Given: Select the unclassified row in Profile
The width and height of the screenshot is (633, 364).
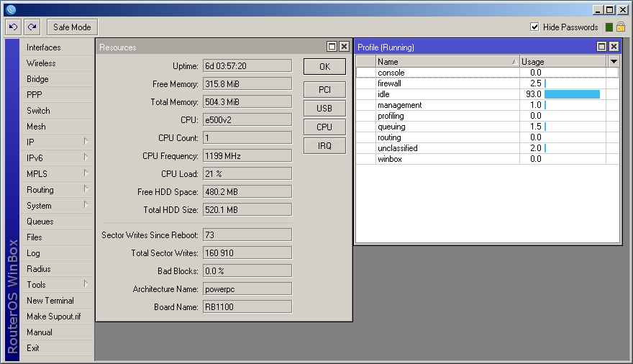Looking at the screenshot, I should coord(488,148).
